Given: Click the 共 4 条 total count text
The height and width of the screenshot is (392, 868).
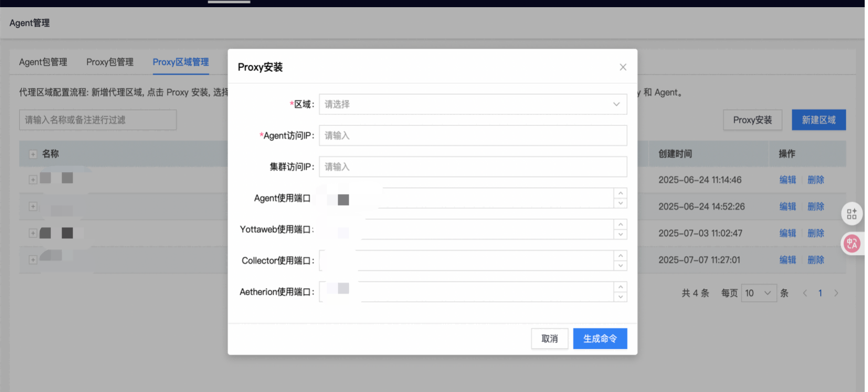Looking at the screenshot, I should click(x=695, y=293).
